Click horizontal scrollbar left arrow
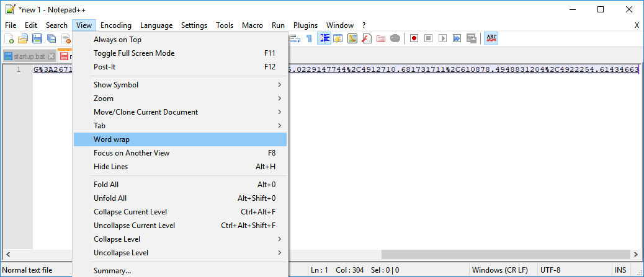The height and width of the screenshot is (277, 644). point(8,255)
